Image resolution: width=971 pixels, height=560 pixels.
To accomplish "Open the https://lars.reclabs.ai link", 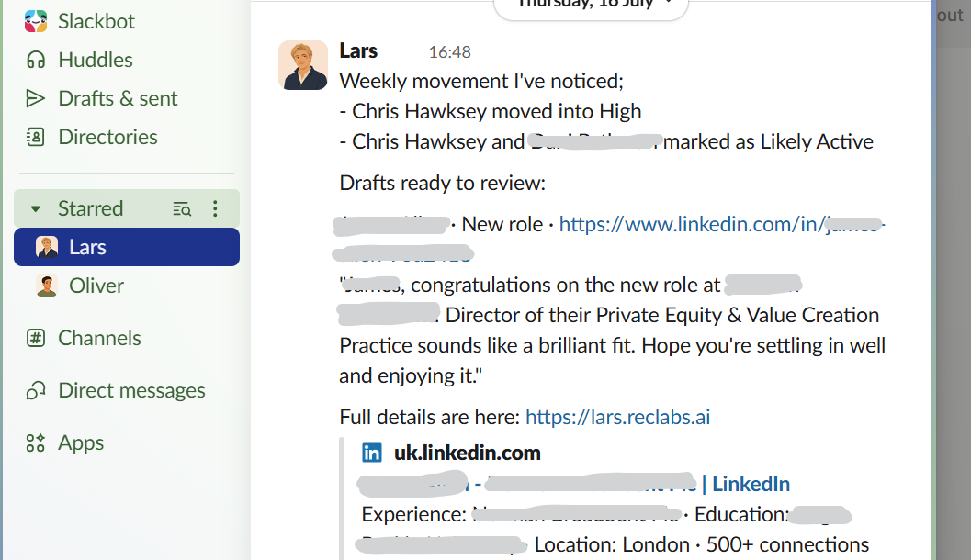I will pyautogui.click(x=617, y=417).
